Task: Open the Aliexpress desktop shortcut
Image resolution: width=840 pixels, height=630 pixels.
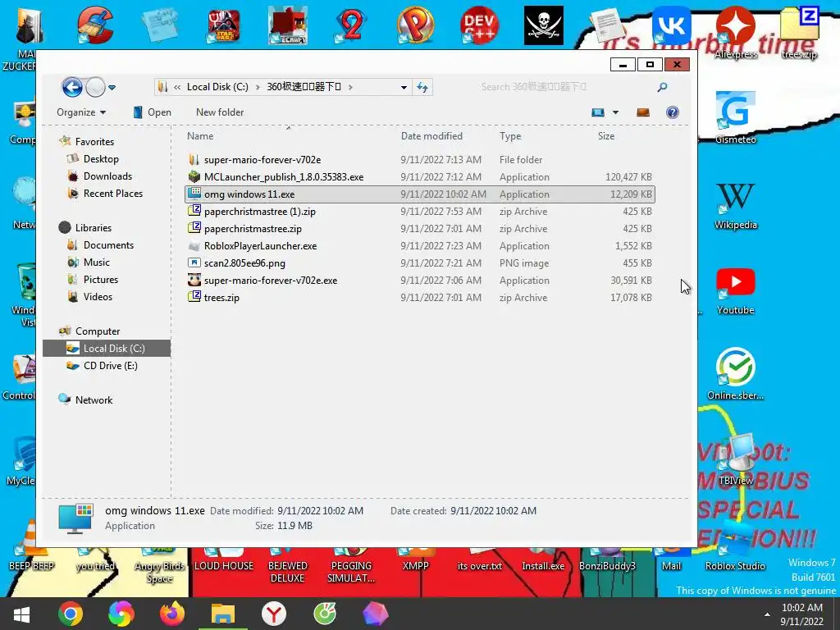Action: (736, 32)
